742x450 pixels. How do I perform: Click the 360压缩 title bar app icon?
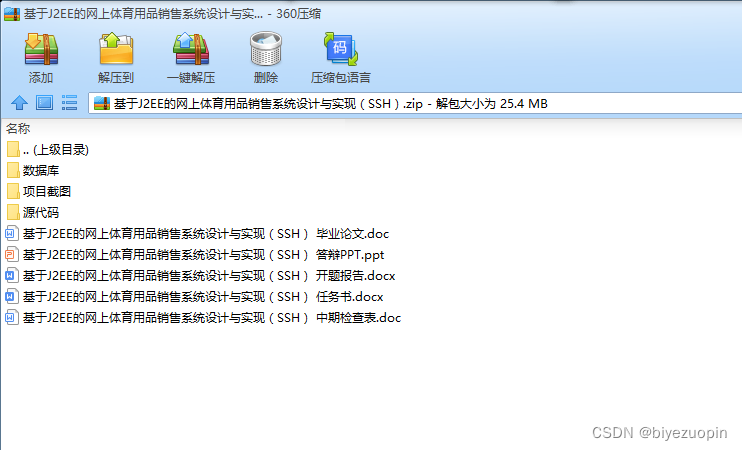(x=12, y=14)
